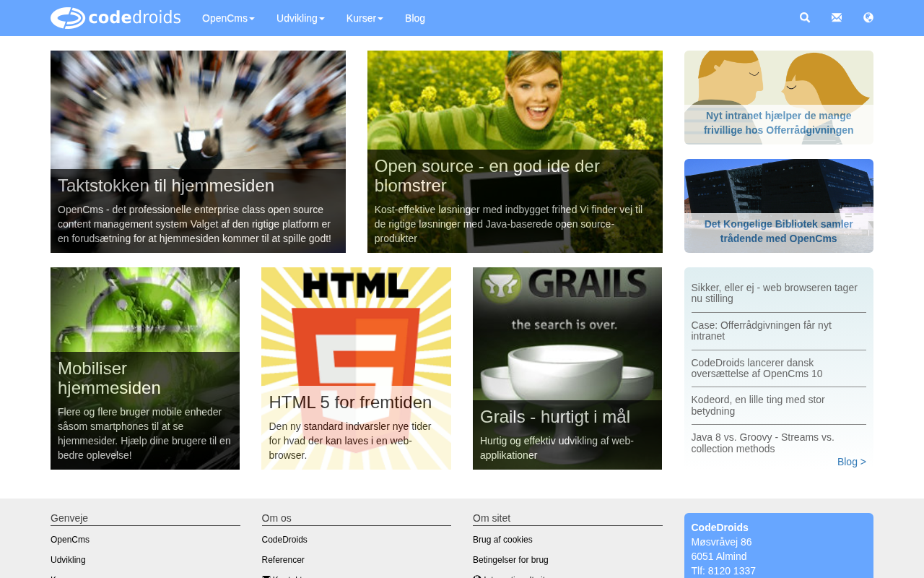Viewport: 924px width, 578px height.
Task: Open 'Betingelser for brug' footer link
Action: 510,560
